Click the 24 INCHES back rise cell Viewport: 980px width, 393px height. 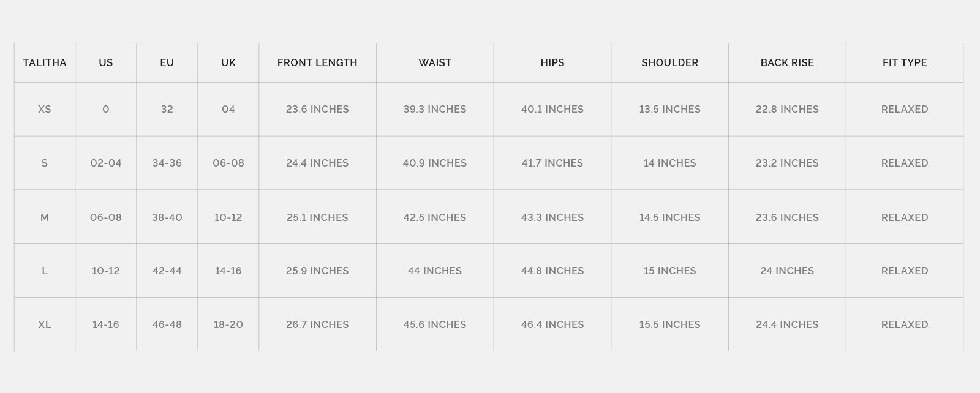(787, 271)
